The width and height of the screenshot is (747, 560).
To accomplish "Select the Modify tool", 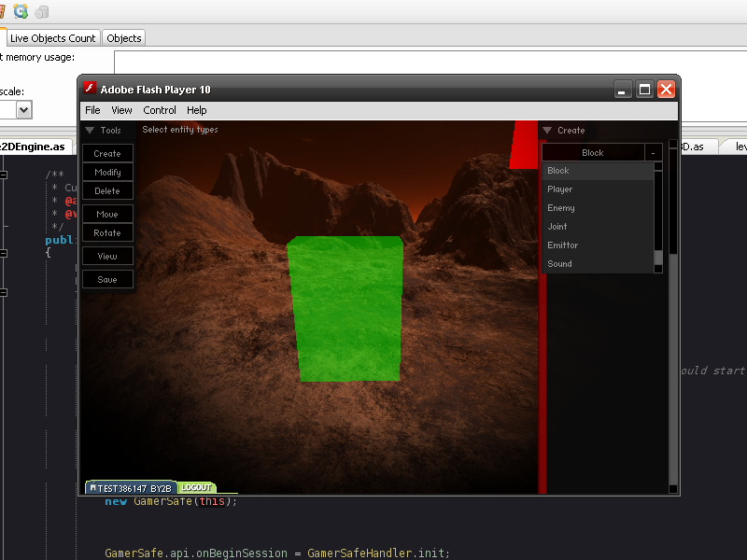I will 107,172.
